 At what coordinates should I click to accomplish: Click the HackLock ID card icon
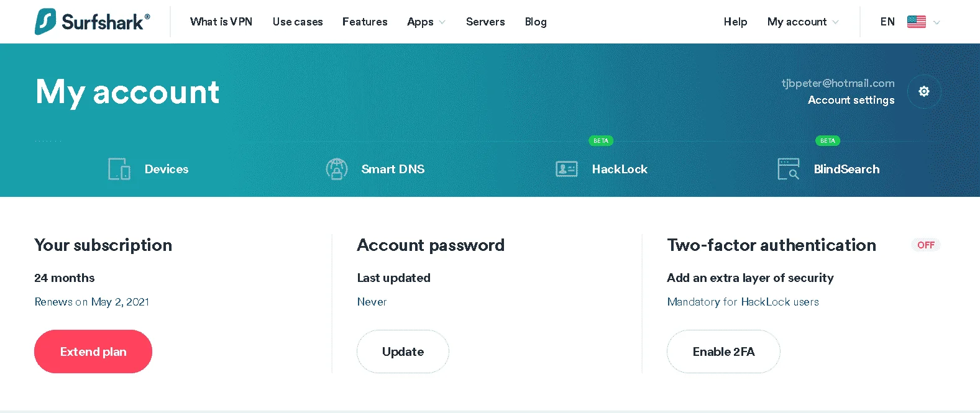tap(567, 169)
